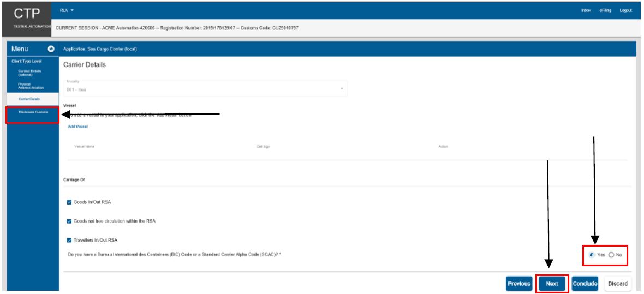
Task: Open the eFiling link
Action: [605, 10]
